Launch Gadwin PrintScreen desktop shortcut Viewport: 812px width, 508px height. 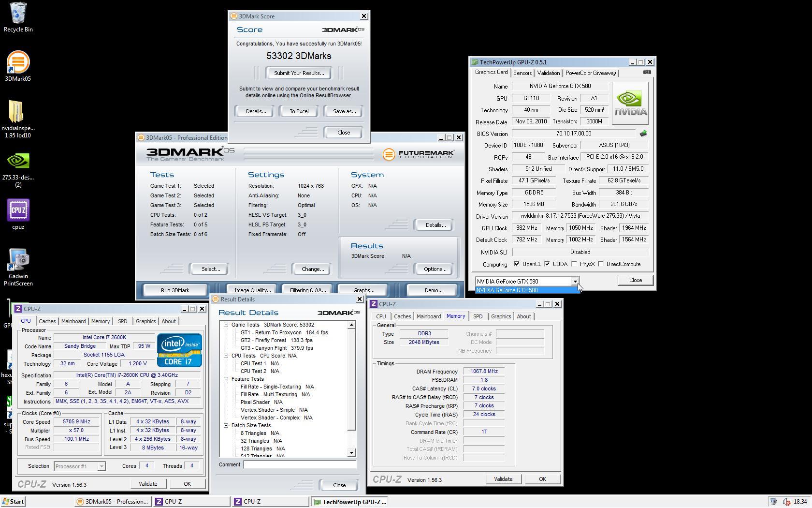(18, 268)
